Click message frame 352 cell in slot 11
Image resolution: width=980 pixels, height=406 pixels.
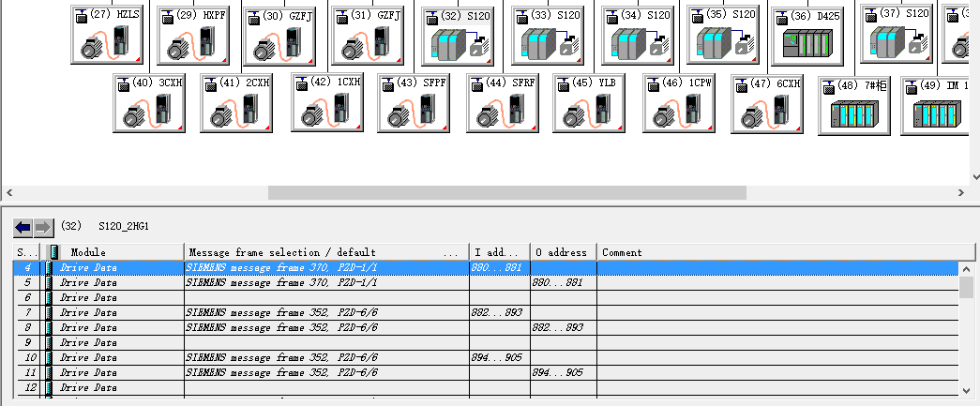pyautogui.click(x=326, y=373)
